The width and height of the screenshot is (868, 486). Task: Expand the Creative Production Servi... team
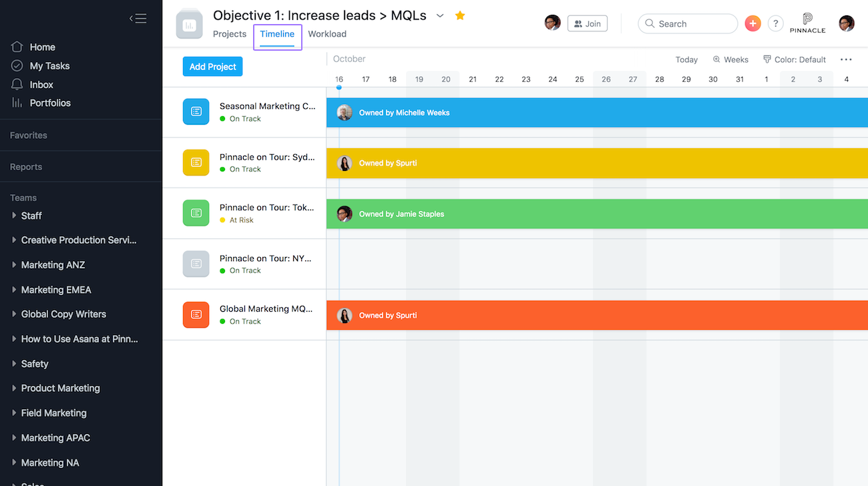(x=14, y=240)
